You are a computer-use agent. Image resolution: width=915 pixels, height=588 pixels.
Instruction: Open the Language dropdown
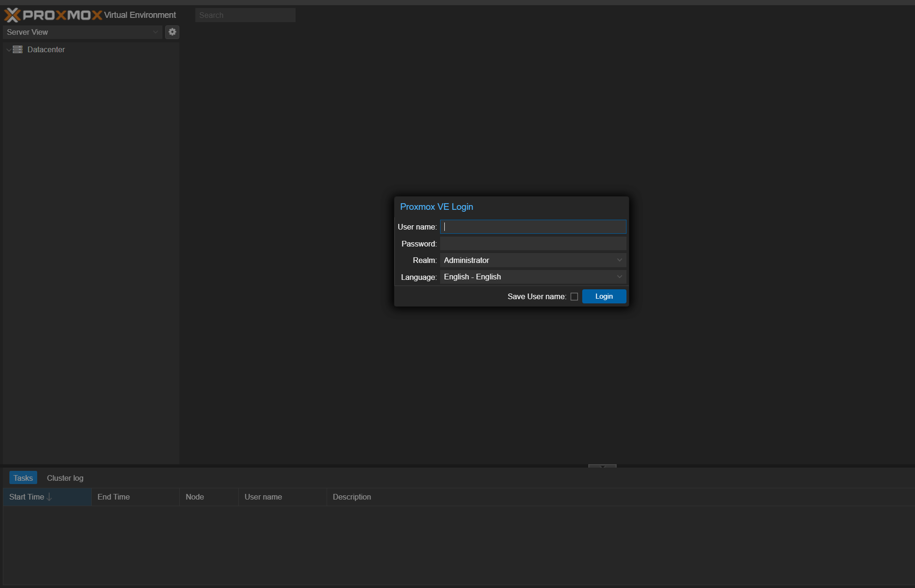(533, 277)
